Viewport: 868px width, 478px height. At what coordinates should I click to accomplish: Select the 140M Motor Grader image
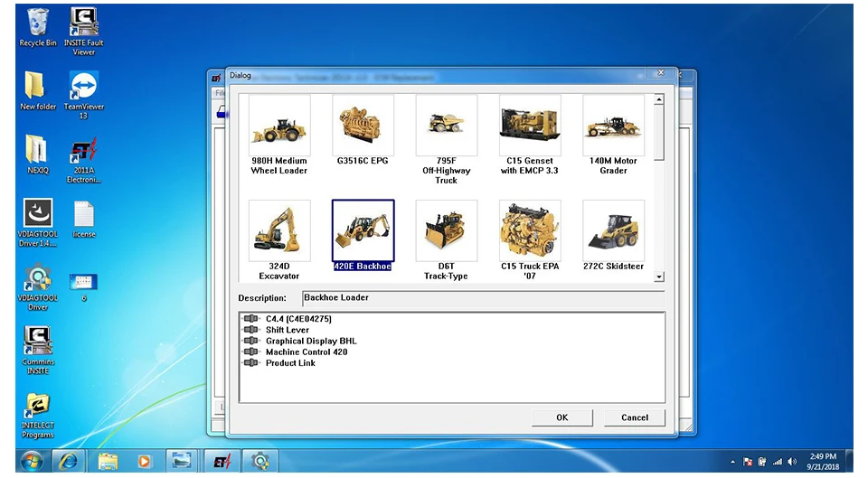coord(614,125)
